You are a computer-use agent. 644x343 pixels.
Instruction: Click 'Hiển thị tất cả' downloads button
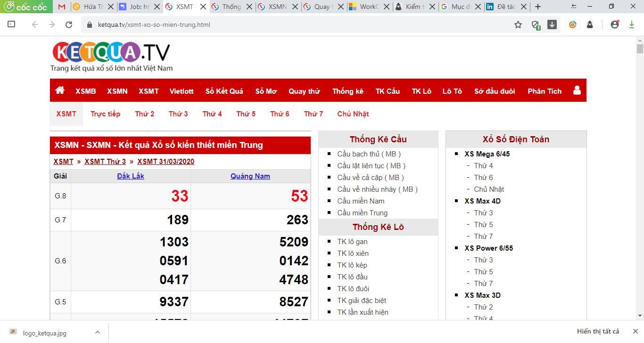click(598, 331)
